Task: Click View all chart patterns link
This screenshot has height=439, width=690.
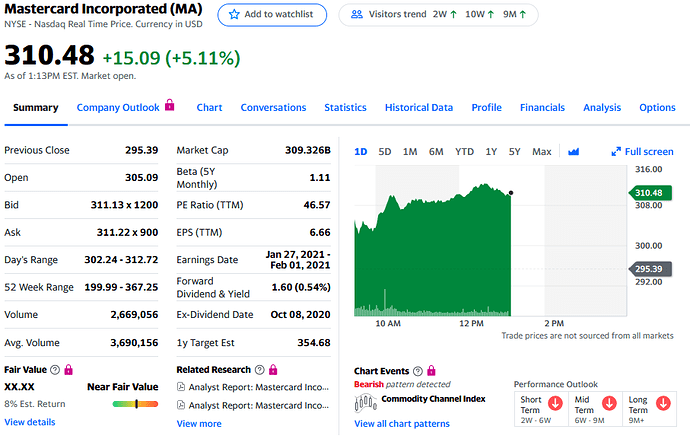Action: coord(402,424)
